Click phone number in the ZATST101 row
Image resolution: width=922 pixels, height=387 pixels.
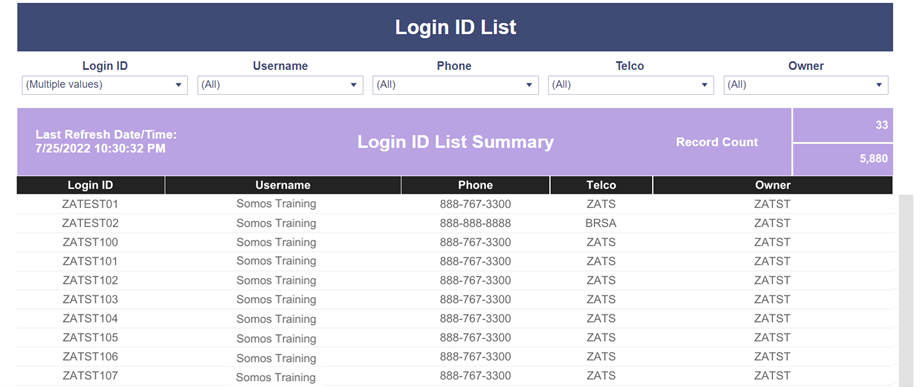475,261
